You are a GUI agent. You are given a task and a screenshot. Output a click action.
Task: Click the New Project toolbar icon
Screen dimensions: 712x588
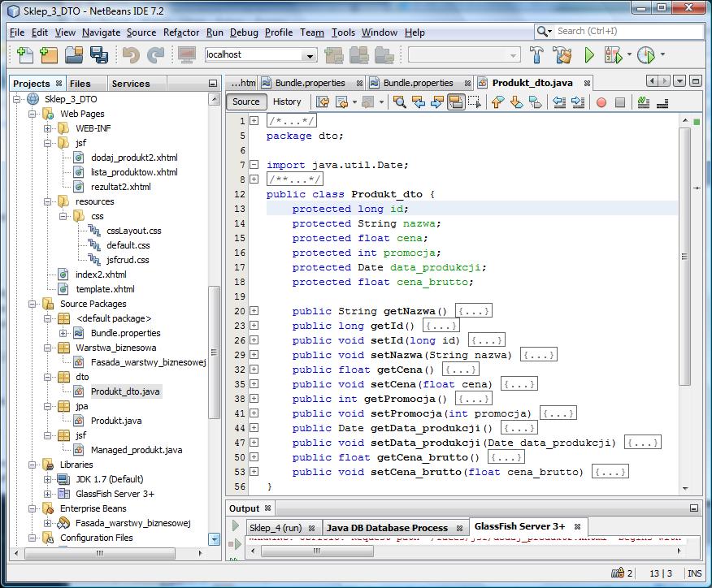click(49, 55)
